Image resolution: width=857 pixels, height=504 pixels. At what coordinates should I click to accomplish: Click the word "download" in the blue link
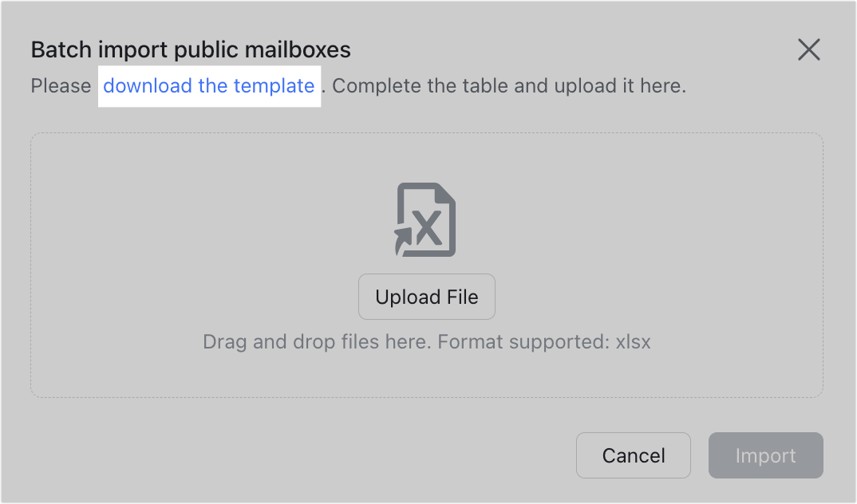tap(148, 86)
